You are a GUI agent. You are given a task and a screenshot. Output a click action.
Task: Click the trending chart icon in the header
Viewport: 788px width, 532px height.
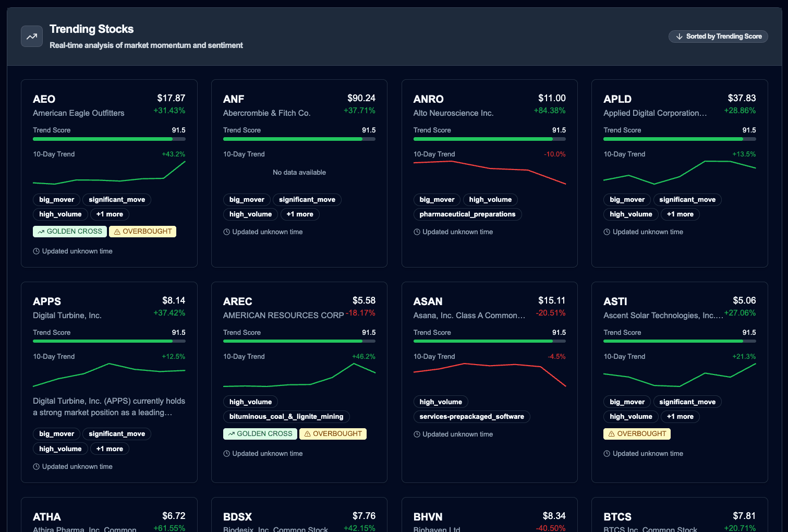click(31, 36)
